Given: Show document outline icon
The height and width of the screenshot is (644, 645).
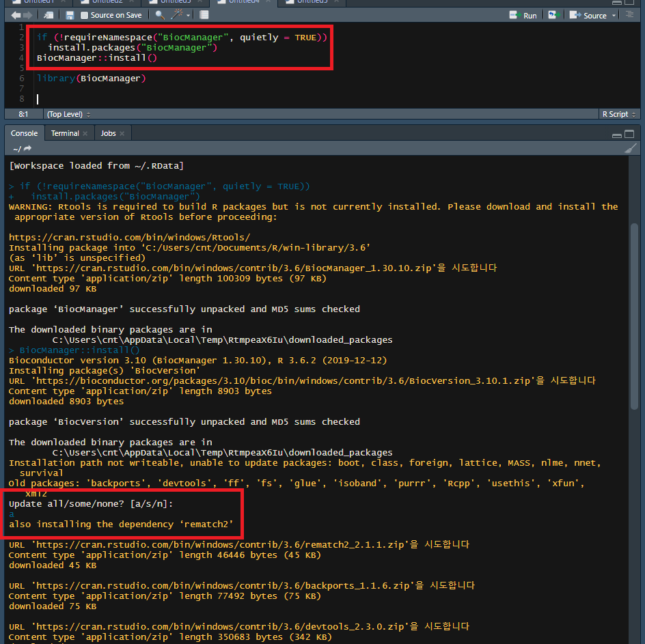Looking at the screenshot, I should tap(629, 15).
